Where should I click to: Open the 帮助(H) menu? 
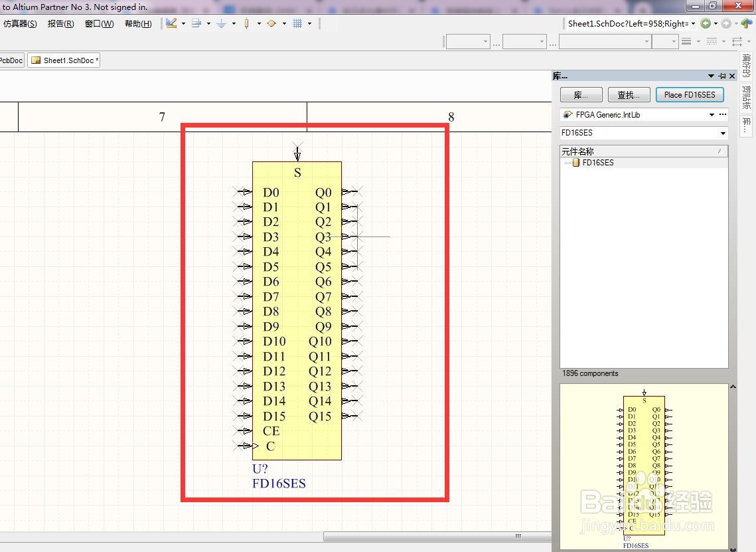click(x=138, y=24)
